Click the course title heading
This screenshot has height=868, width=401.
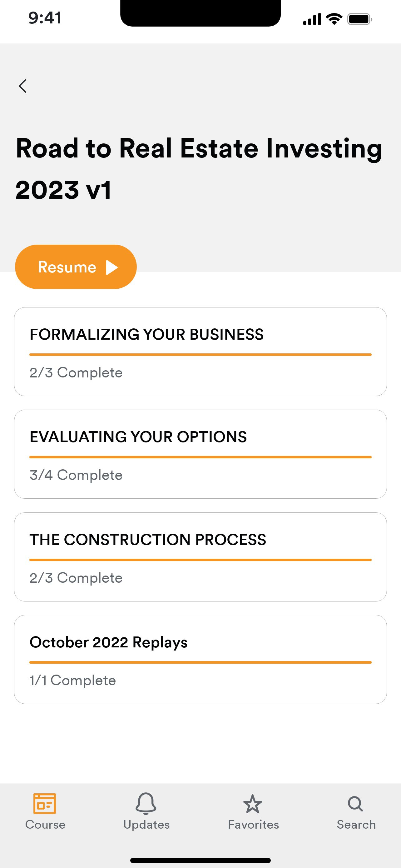pos(199,168)
